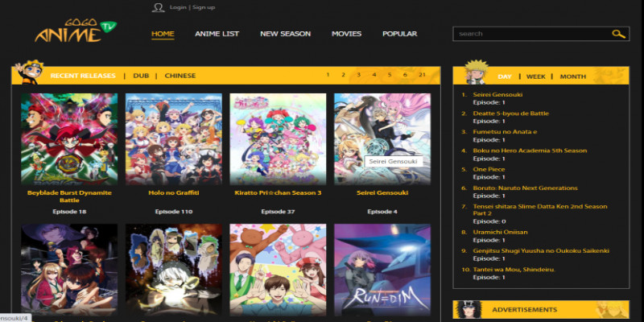Open the ANIME LIST menu
The width and height of the screenshot is (644, 322).
[217, 34]
